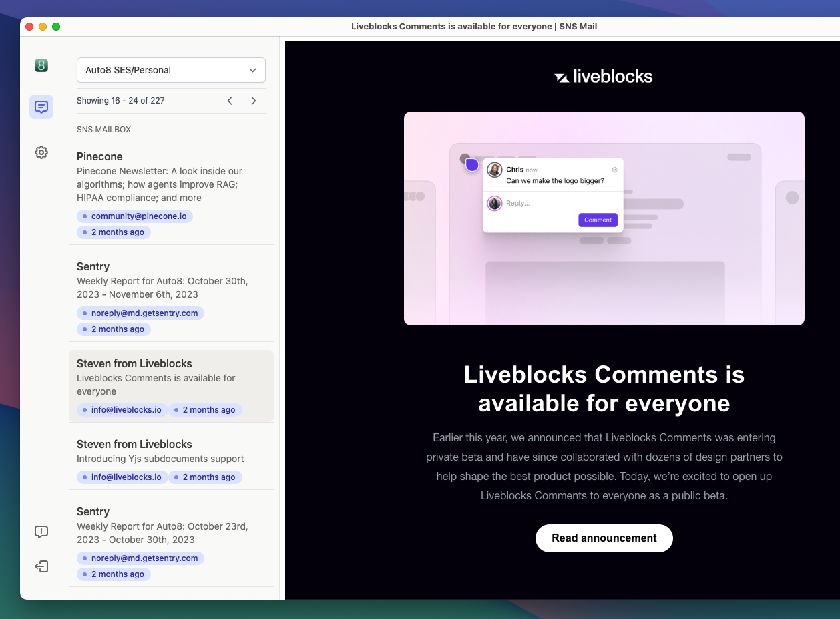840x619 pixels.
Task: Click 2 months ago tag on Pinecone email
Action: (114, 232)
